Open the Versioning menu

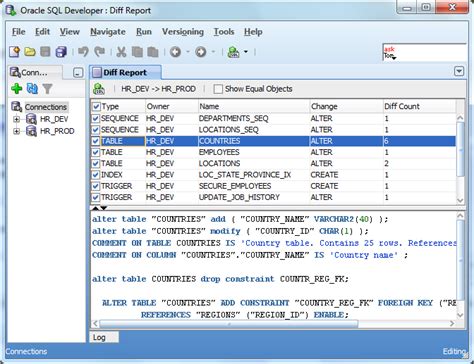coord(183,32)
